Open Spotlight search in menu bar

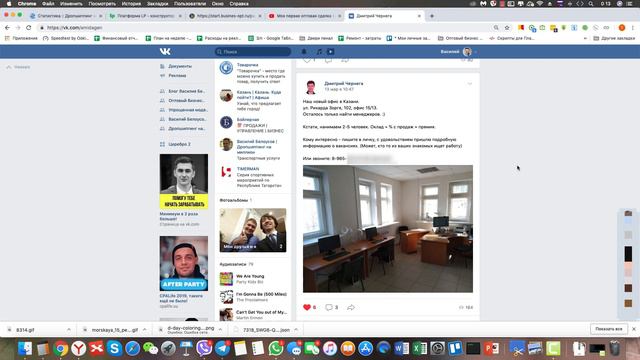(x=591, y=4)
